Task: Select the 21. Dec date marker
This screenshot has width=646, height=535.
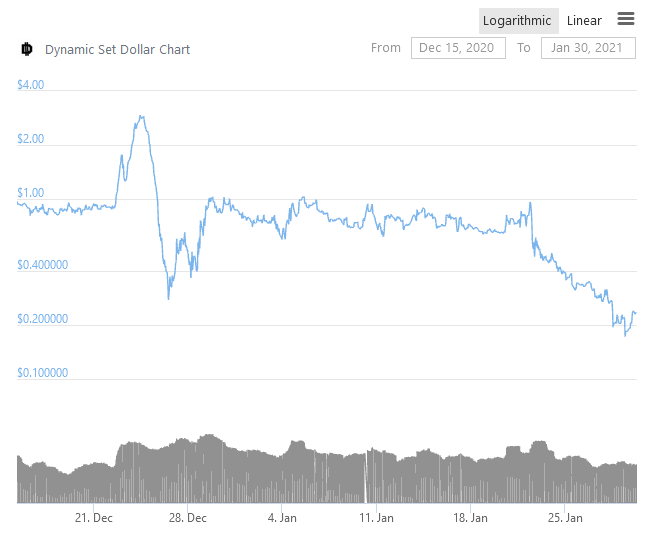Action: tap(94, 518)
